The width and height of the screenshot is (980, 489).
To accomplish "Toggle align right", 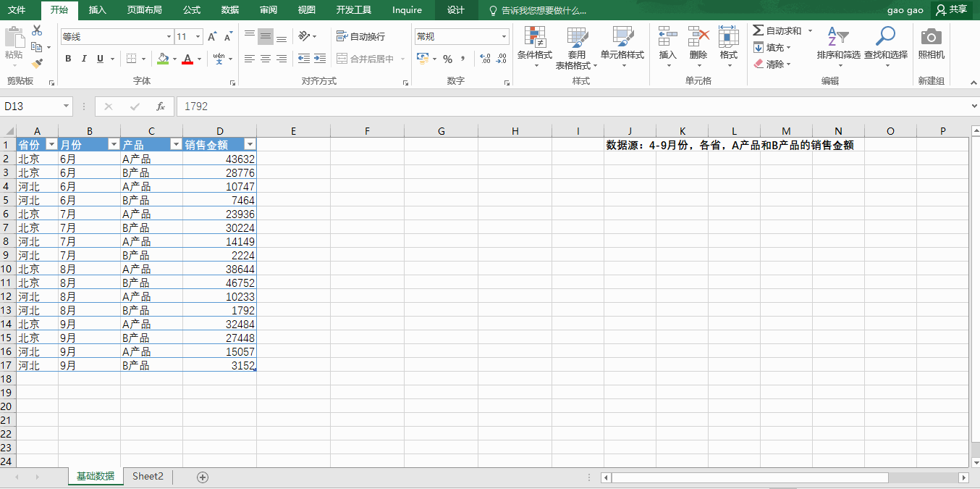I will 282,59.
